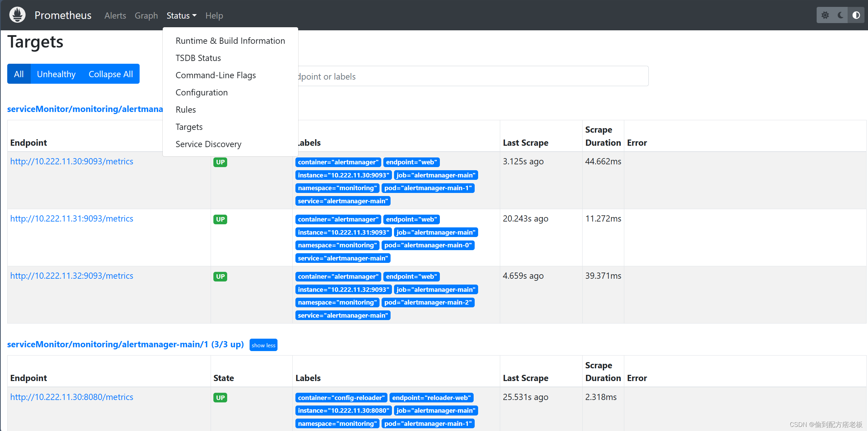The image size is (868, 431).
Task: Toggle the Unhealthy targets filter
Action: pos(56,74)
